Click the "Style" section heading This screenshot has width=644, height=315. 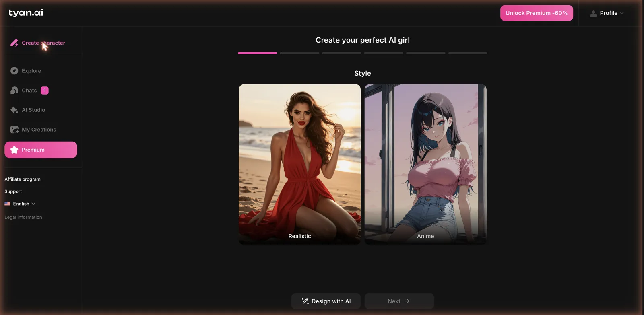coord(363,73)
